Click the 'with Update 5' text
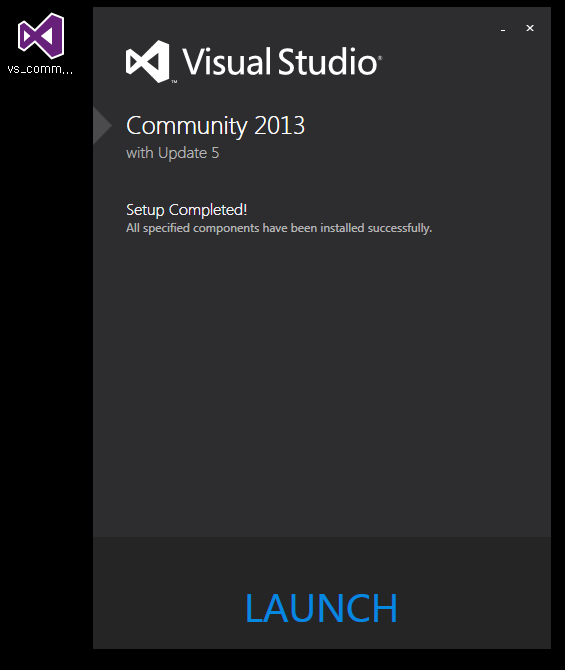565x670 pixels. [x=173, y=153]
